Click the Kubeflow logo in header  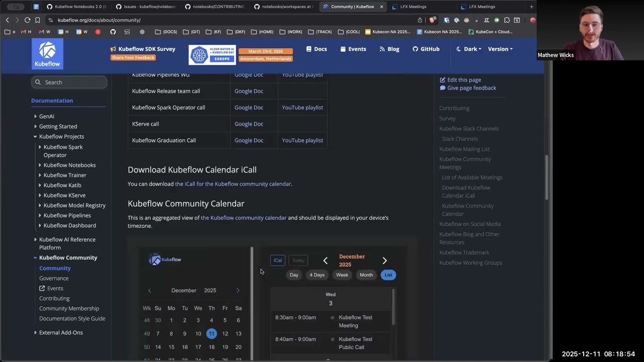(x=47, y=54)
